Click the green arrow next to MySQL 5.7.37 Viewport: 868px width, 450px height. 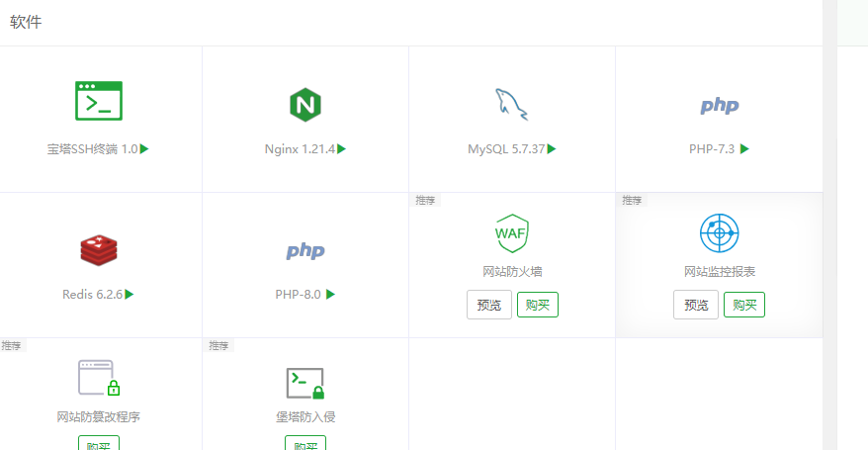click(x=552, y=149)
